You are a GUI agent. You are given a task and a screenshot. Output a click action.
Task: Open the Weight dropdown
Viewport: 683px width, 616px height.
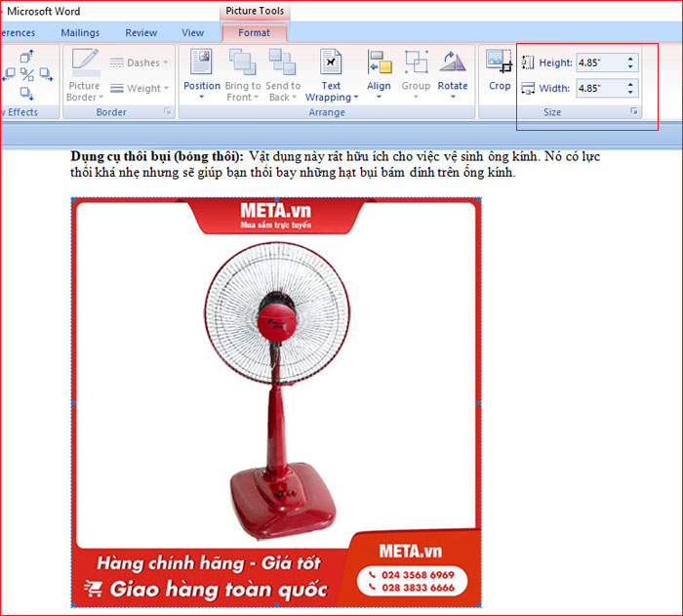pos(139,88)
